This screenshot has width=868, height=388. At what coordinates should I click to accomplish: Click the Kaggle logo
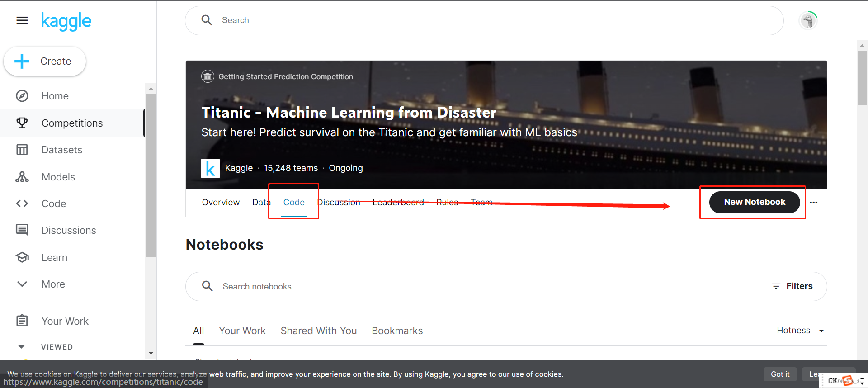pyautogui.click(x=66, y=21)
